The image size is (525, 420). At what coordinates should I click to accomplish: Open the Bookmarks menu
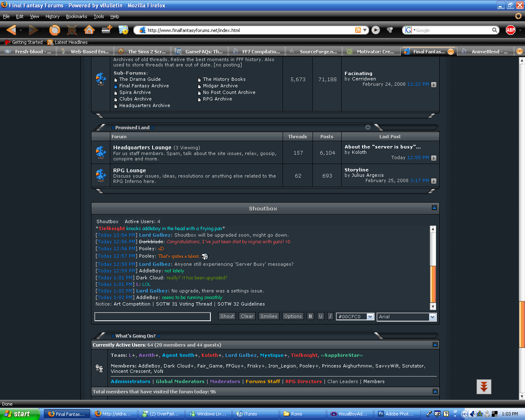pos(76,16)
